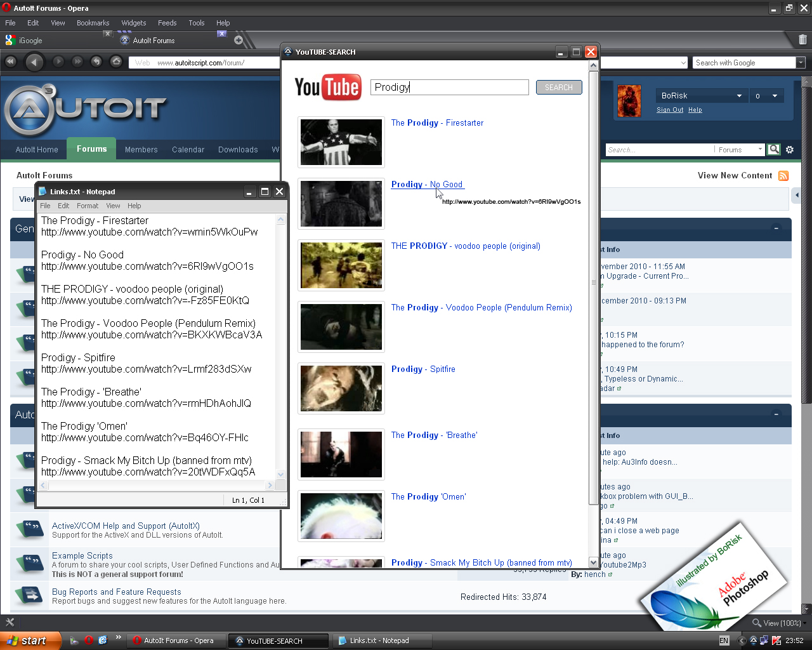The height and width of the screenshot is (650, 812).
Task: Click The Prodigy 'Breathe' video thumbnail
Action: click(x=341, y=454)
